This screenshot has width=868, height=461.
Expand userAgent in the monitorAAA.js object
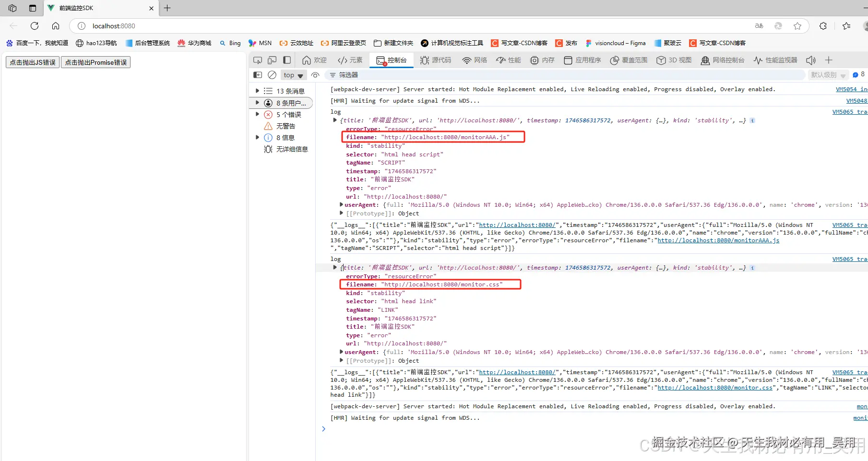[341, 205]
